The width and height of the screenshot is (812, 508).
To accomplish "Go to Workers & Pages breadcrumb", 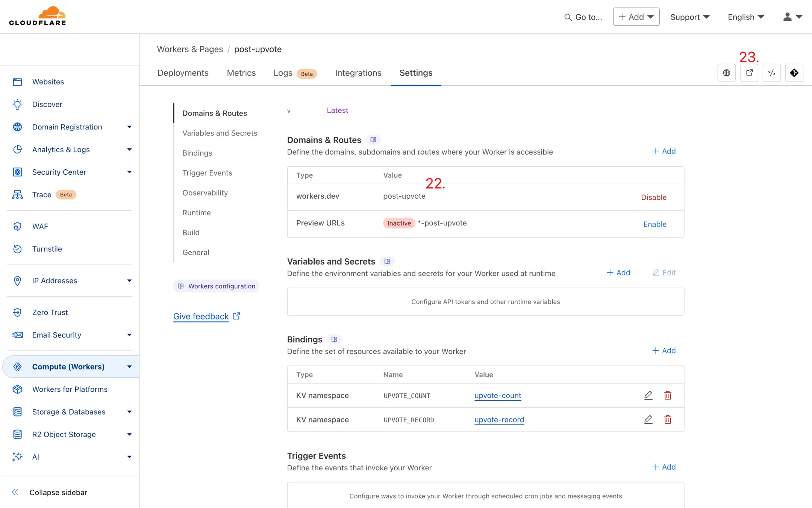I will tap(189, 49).
